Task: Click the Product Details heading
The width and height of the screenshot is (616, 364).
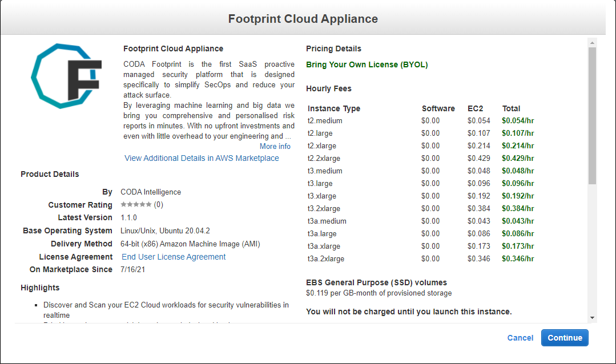Action: [x=50, y=174]
